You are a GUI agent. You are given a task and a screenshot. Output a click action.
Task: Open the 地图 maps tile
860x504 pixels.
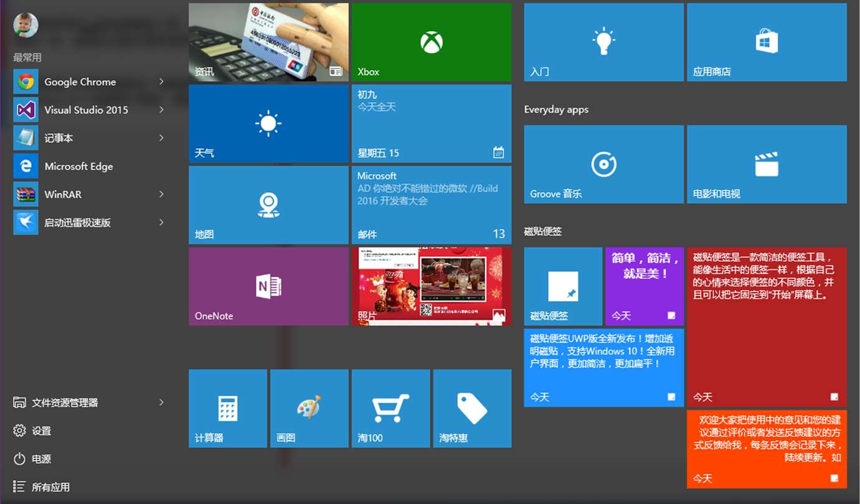268,205
